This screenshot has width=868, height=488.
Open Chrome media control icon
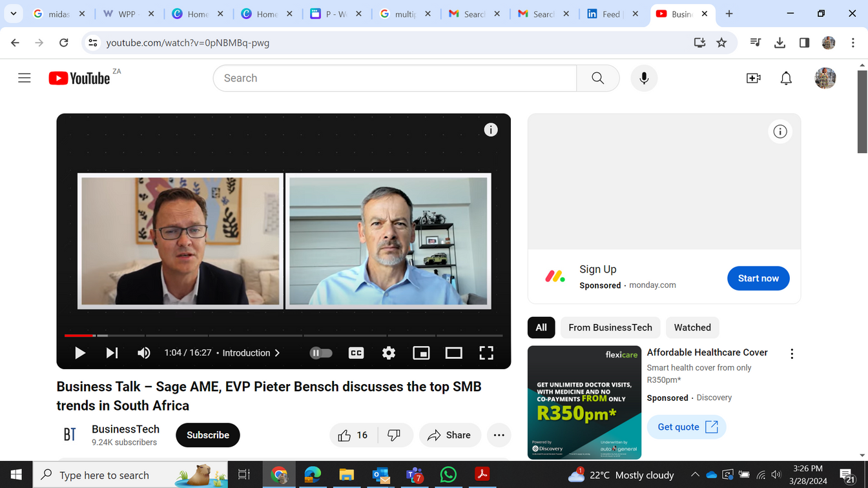(x=755, y=43)
